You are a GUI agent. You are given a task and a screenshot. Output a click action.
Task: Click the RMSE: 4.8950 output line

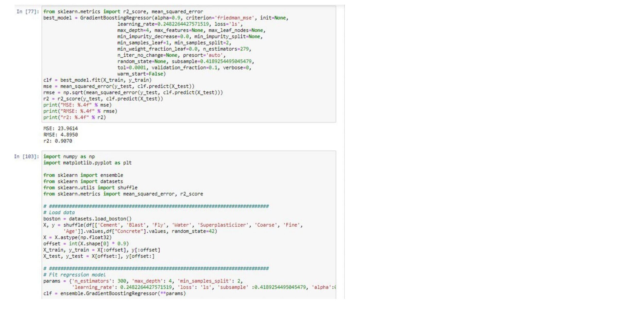[61, 135]
